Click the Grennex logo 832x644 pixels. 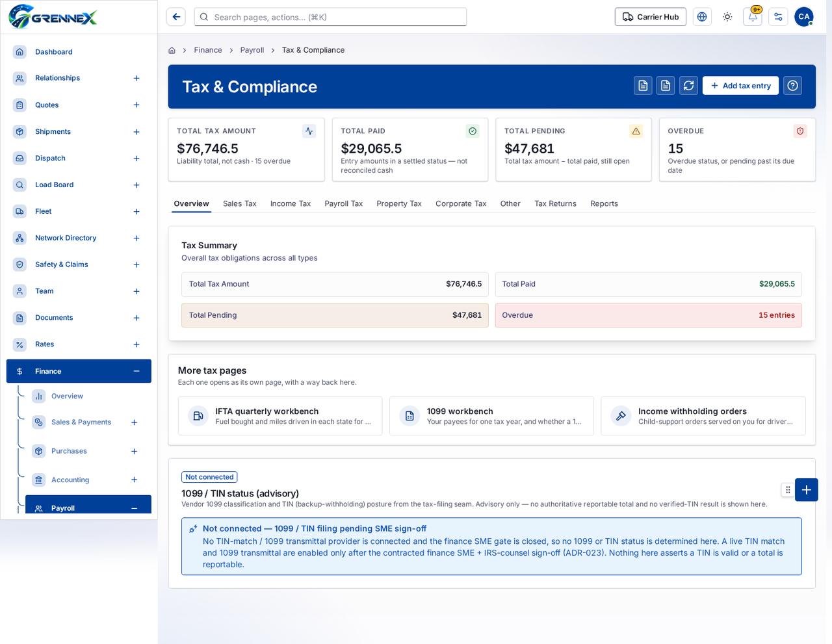[x=53, y=17]
